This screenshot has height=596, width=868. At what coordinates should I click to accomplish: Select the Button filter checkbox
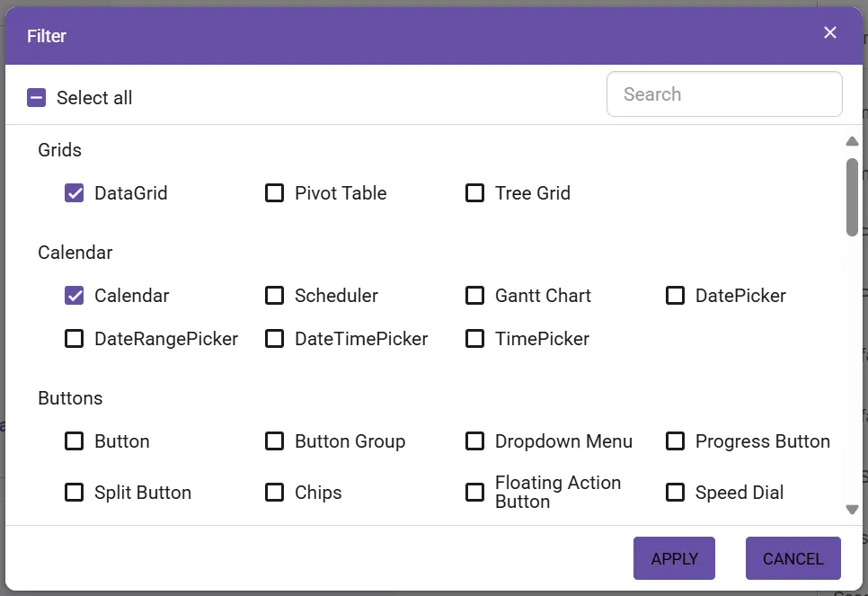point(74,440)
